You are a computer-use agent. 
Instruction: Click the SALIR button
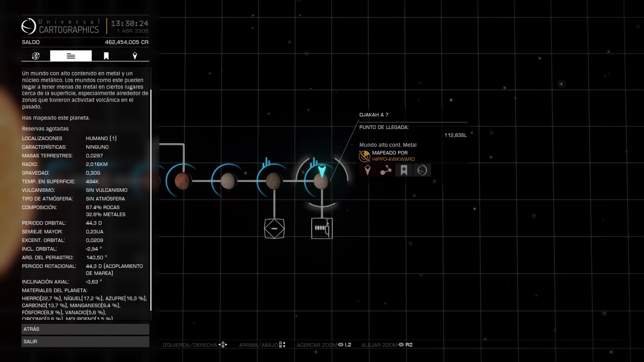[x=85, y=342]
